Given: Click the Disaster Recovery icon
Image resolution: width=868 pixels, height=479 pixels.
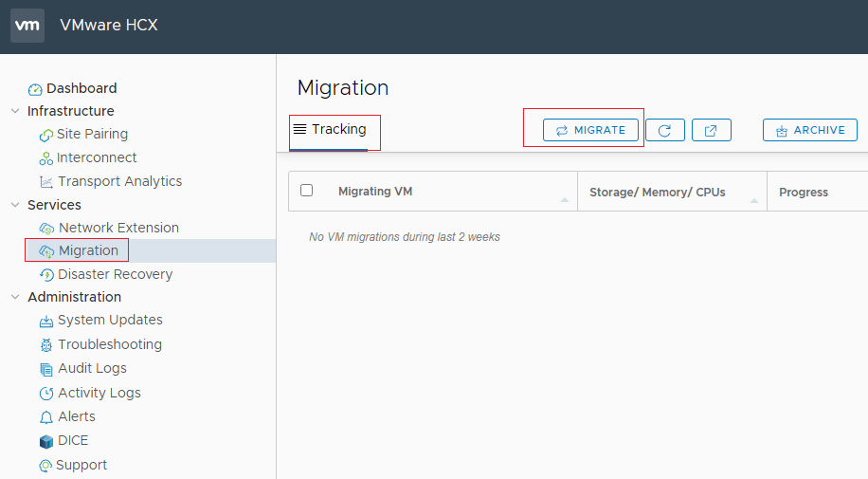Looking at the screenshot, I should point(46,275).
